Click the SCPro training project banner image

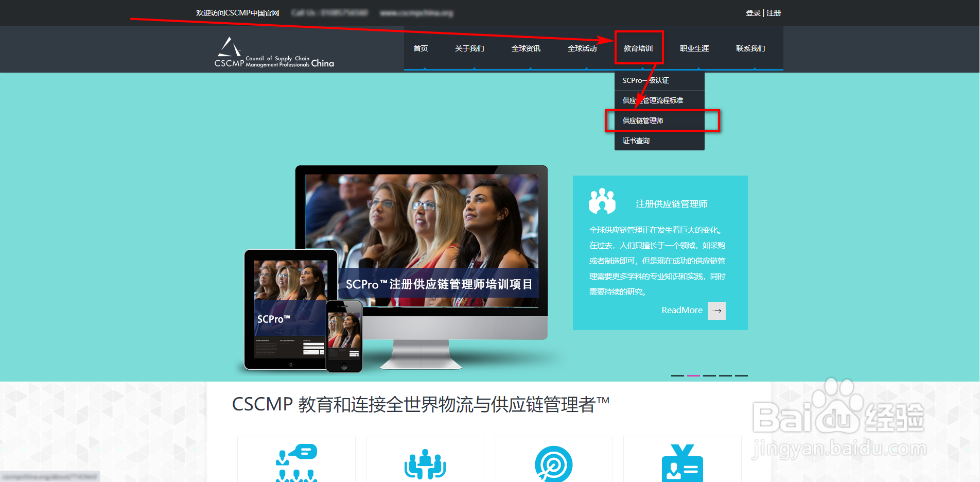[x=422, y=240]
